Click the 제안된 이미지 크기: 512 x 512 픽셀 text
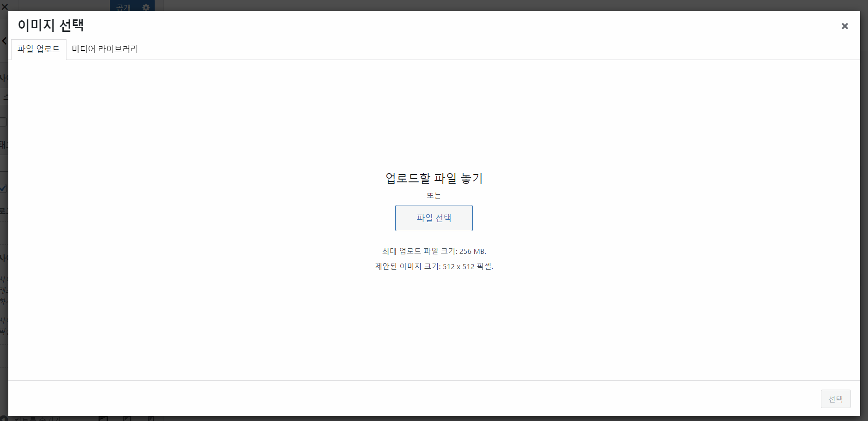The height and width of the screenshot is (421, 868). (x=434, y=266)
